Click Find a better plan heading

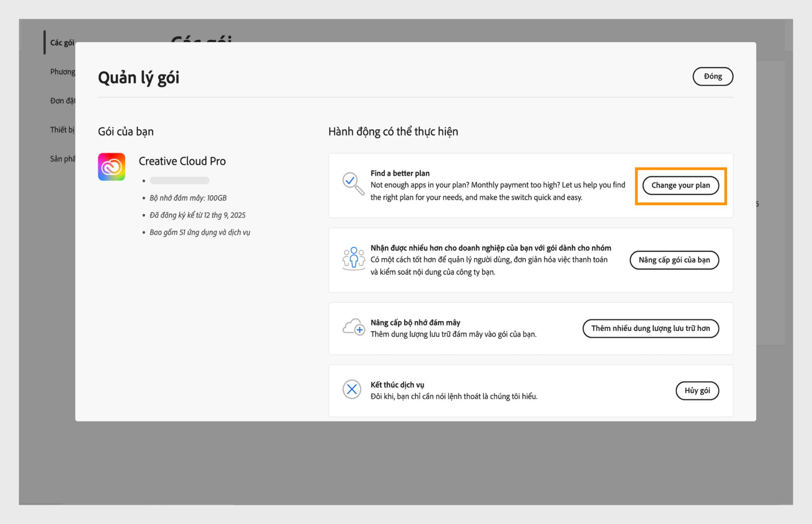400,173
